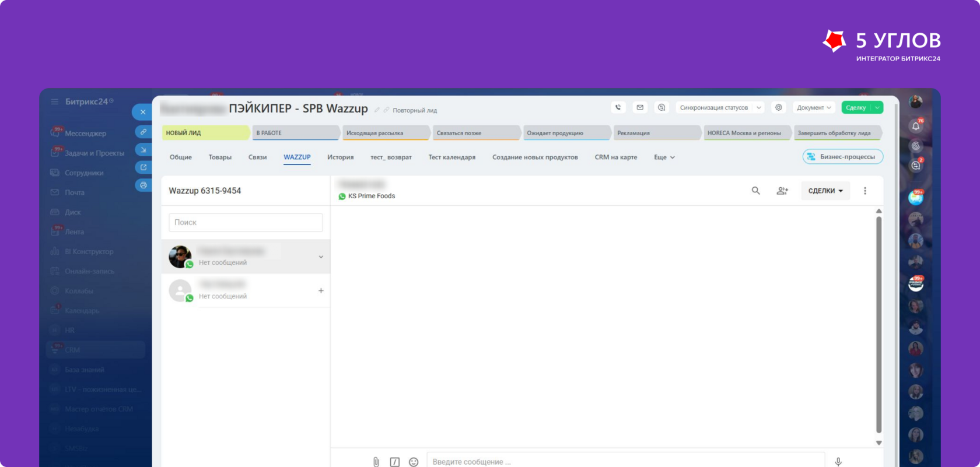The image size is (980, 467).
Task: Expand the СДЕЛКИ dropdown in chat header
Action: click(825, 191)
